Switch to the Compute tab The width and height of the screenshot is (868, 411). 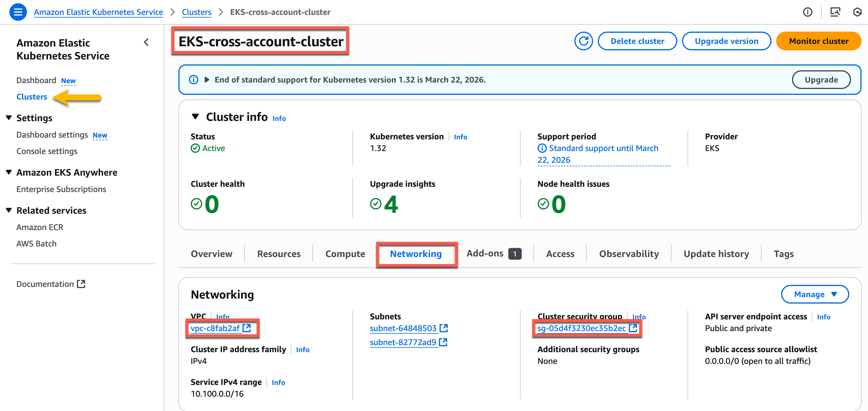[x=345, y=254]
